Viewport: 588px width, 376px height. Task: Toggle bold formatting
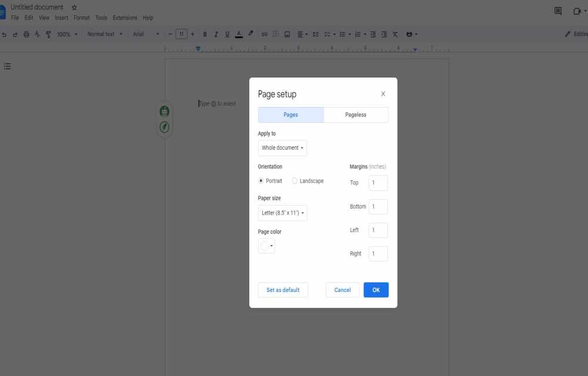[x=205, y=33]
